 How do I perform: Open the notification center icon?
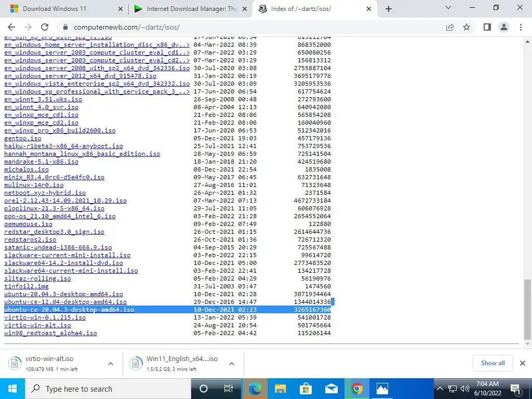click(516, 389)
